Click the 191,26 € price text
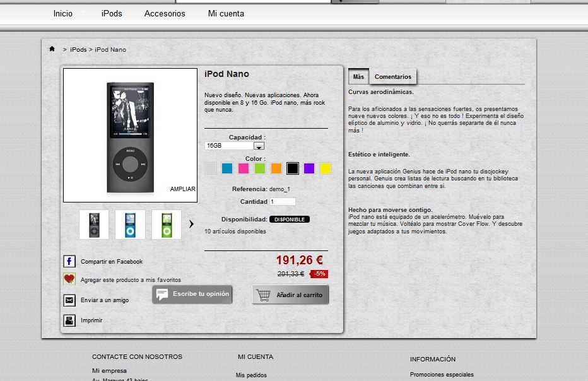This screenshot has height=381, width=588. coord(299,260)
